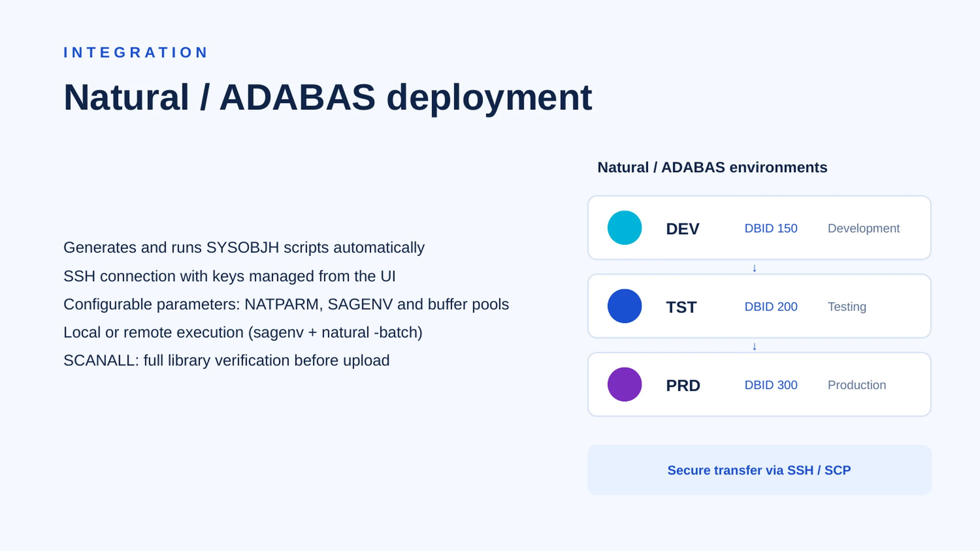
Task: Click the Testing description text
Action: 847,306
